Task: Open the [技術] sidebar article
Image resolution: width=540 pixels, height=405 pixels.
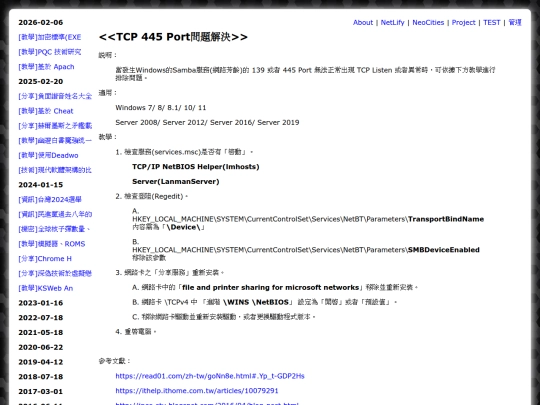Action: [55, 170]
